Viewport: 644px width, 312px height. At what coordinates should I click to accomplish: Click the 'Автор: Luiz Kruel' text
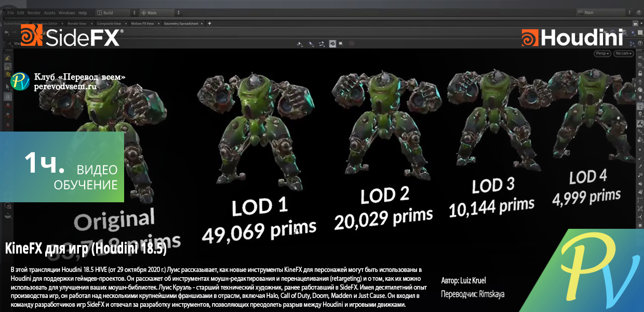pyautogui.click(x=463, y=281)
